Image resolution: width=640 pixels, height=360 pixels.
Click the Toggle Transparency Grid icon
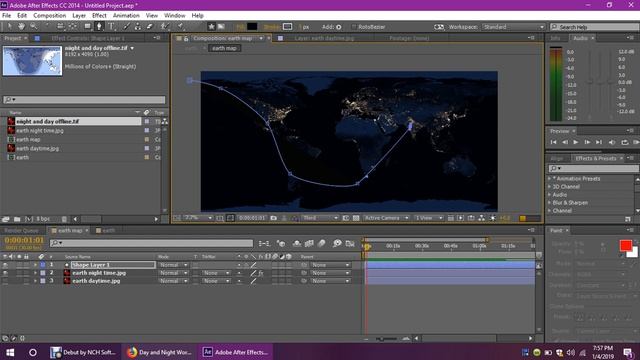[x=356, y=218]
